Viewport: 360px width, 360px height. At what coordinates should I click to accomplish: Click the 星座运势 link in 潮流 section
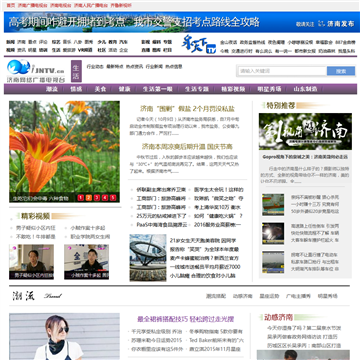[x=269, y=296]
